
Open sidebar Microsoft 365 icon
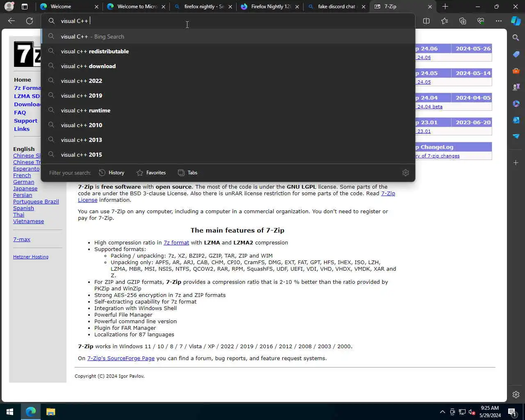point(516,103)
